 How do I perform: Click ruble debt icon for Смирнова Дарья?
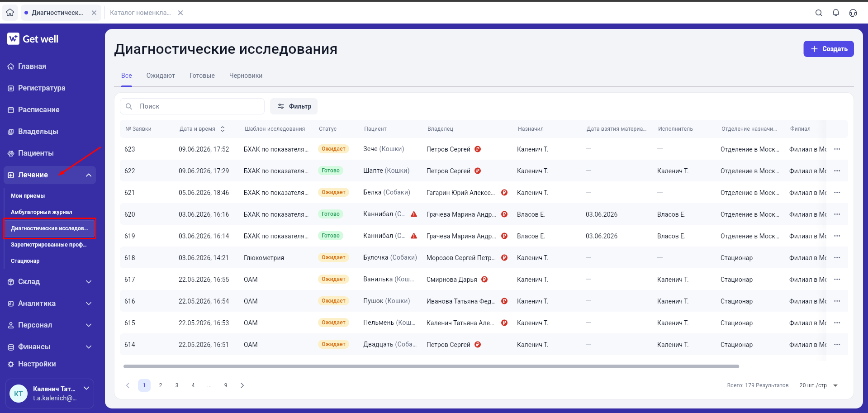[x=484, y=279]
